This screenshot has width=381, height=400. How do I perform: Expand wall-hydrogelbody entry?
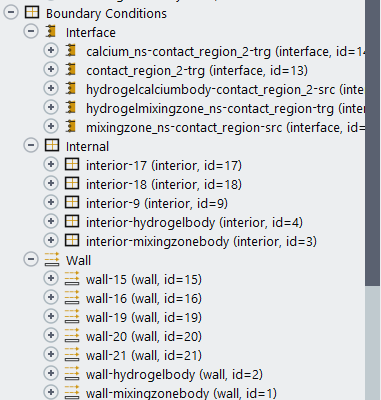pos(51,374)
